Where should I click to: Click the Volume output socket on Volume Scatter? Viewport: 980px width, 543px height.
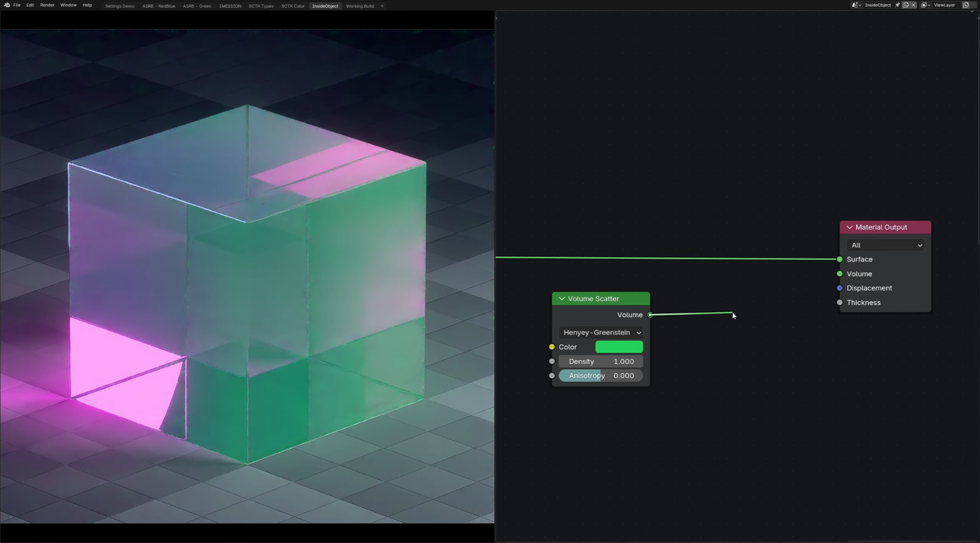(650, 315)
